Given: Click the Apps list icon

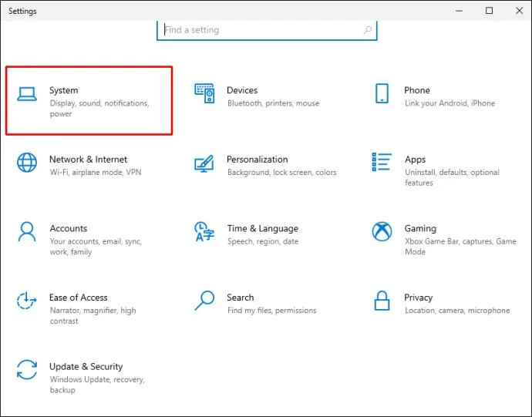Looking at the screenshot, I should coord(382,162).
